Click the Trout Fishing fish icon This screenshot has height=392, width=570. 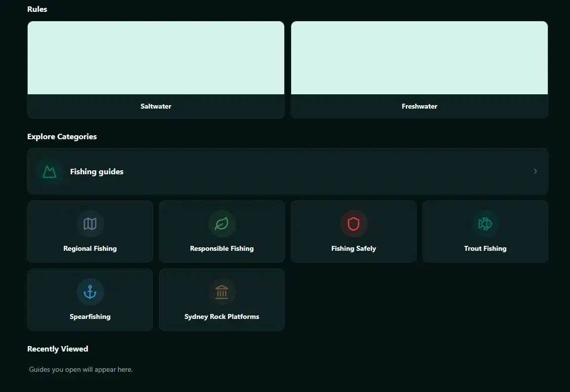tap(485, 224)
